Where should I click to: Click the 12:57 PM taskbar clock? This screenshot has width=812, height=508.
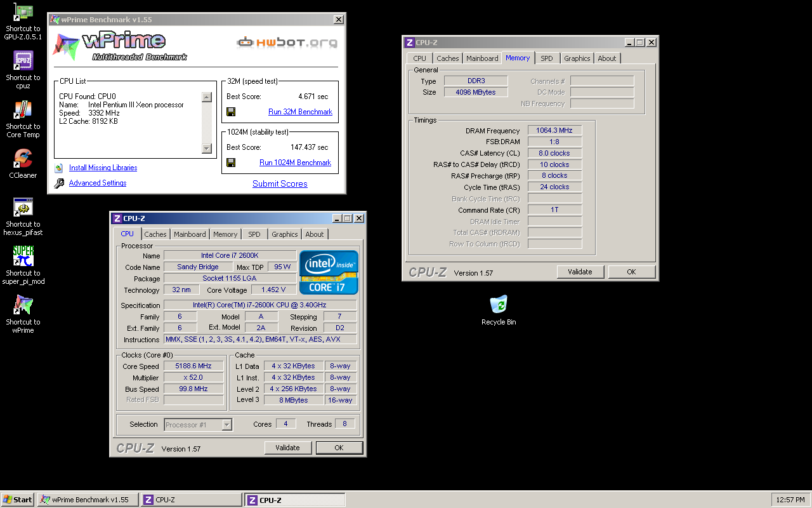pos(790,500)
